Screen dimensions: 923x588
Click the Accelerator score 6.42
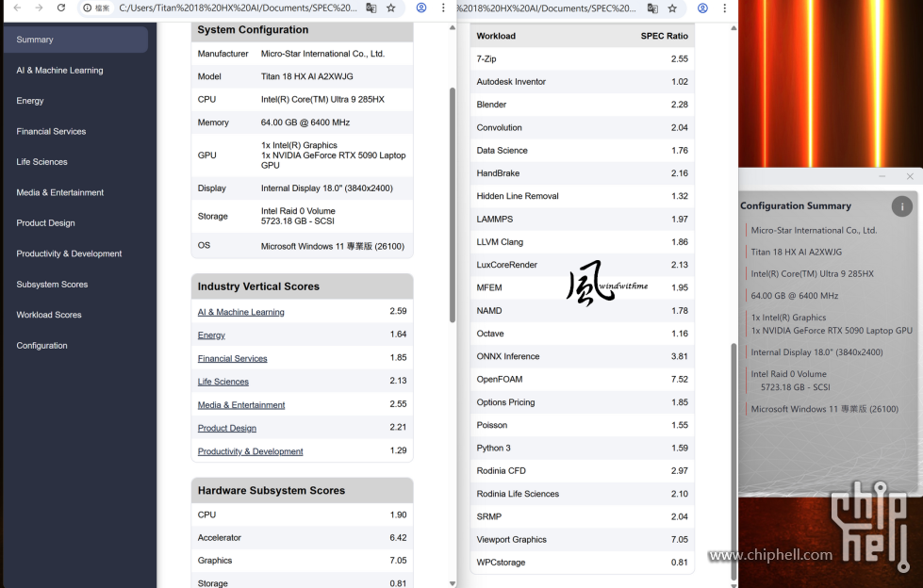pos(398,537)
